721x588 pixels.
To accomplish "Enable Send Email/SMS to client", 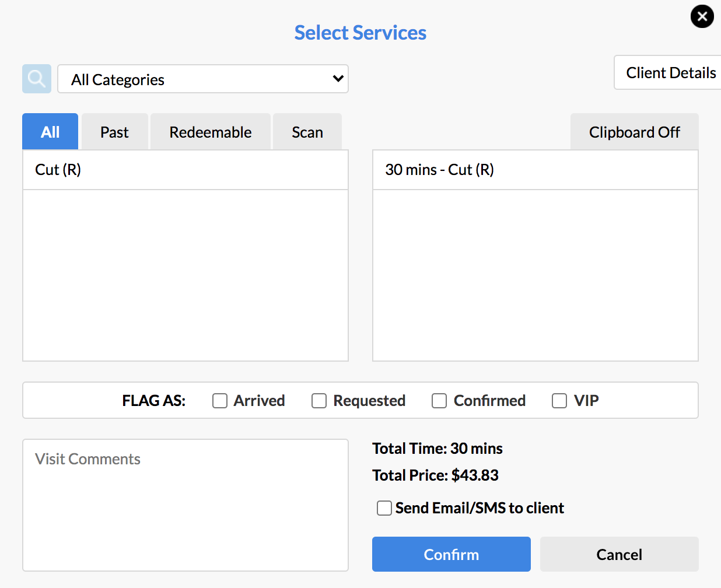I will pos(384,508).
